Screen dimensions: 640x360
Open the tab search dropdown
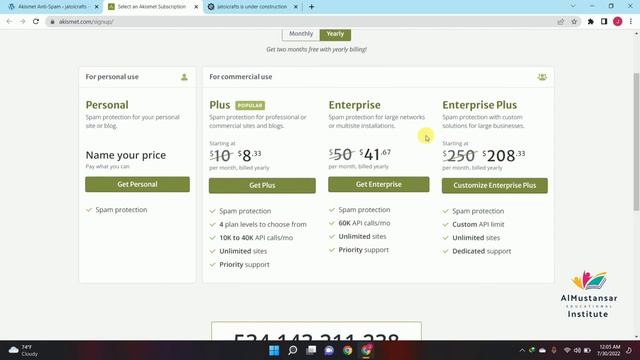click(573, 7)
